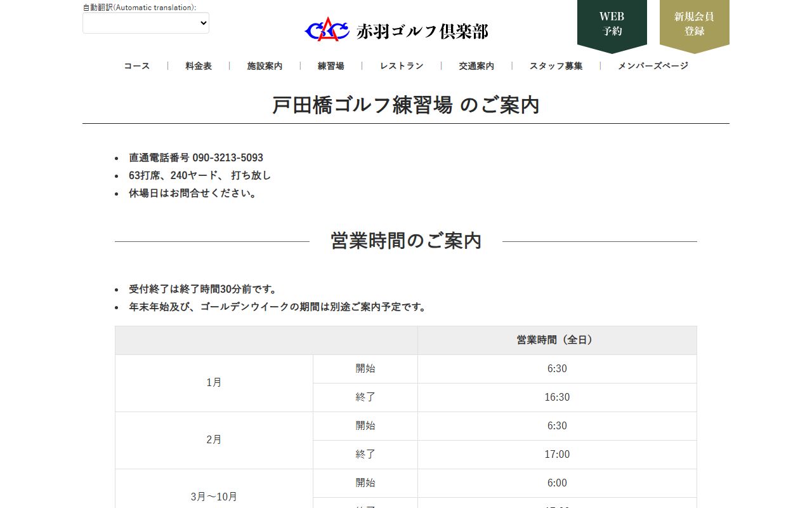
Task: Click the 営業時間のご案内 section heading
Action: point(406,241)
